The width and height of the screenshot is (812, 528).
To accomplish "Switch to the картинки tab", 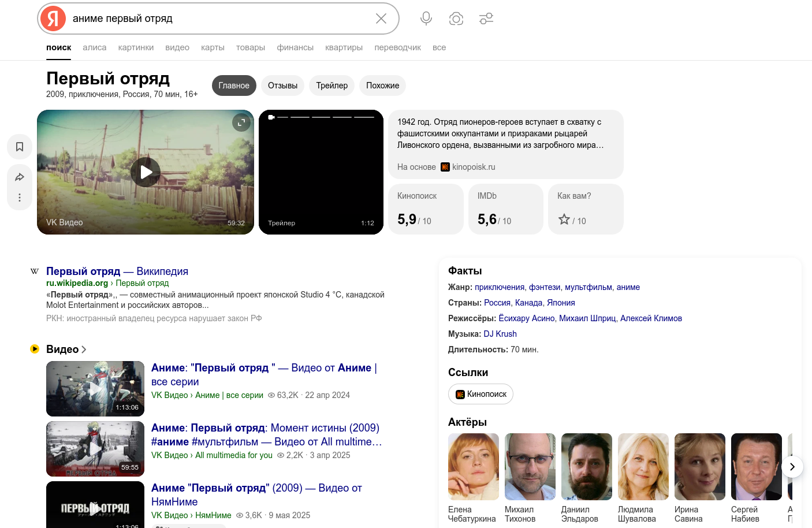I will 136,47.
